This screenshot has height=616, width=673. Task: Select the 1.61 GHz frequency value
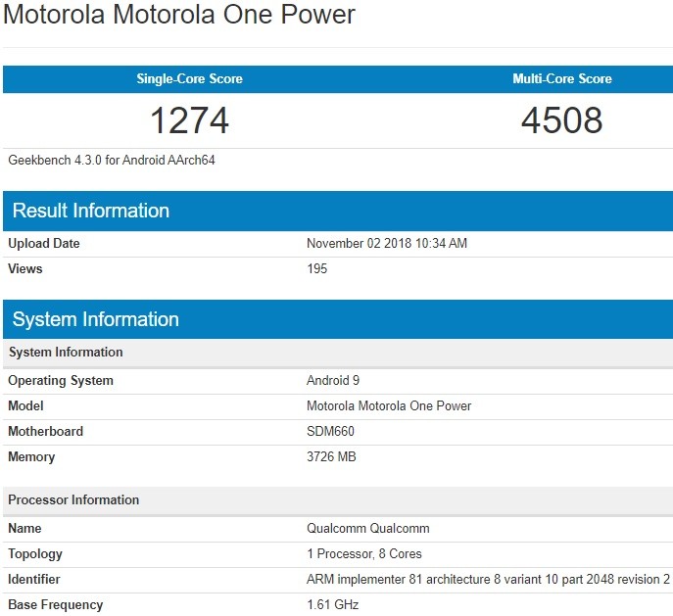click(333, 604)
